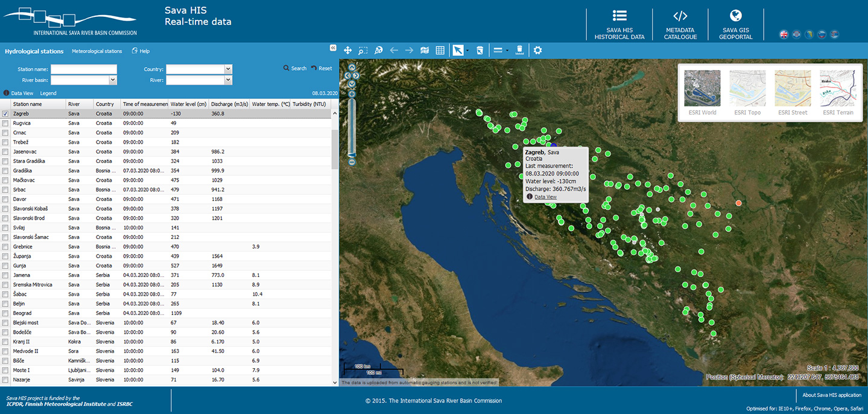Collapse the left panel with double-arrow

[333, 48]
